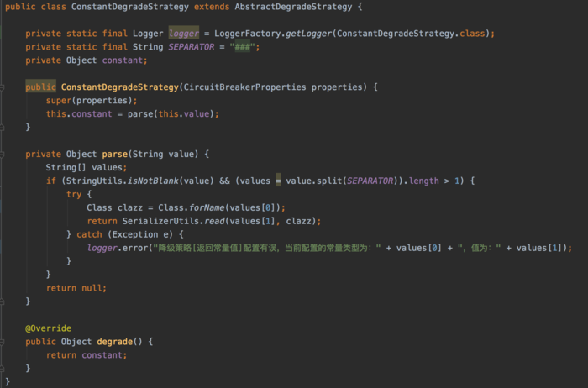This screenshot has height=388, width=588.
Task: Click "return constant;" in degrade method
Action: pos(87,355)
